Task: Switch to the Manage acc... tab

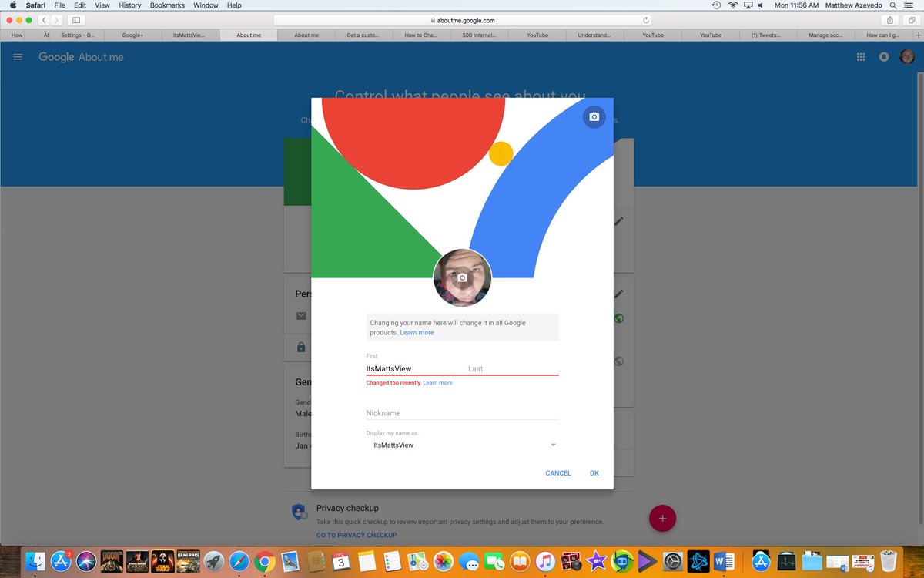Action: [825, 35]
